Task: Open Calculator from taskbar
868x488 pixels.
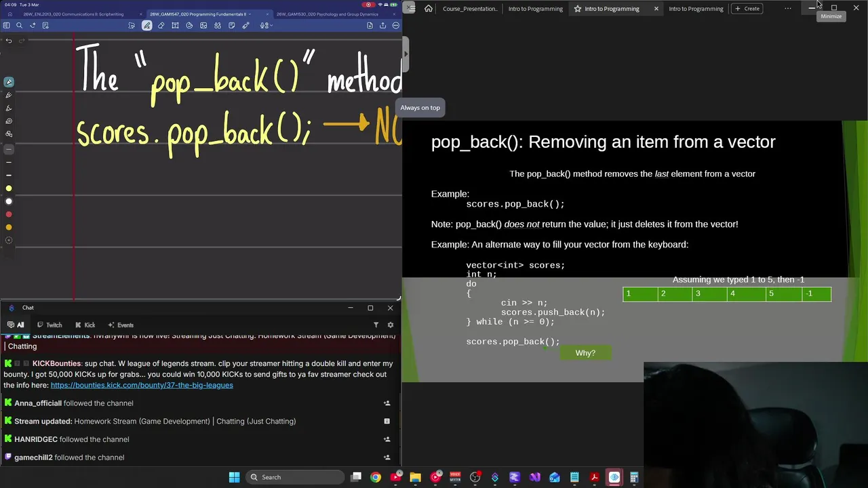Action: tap(634, 477)
